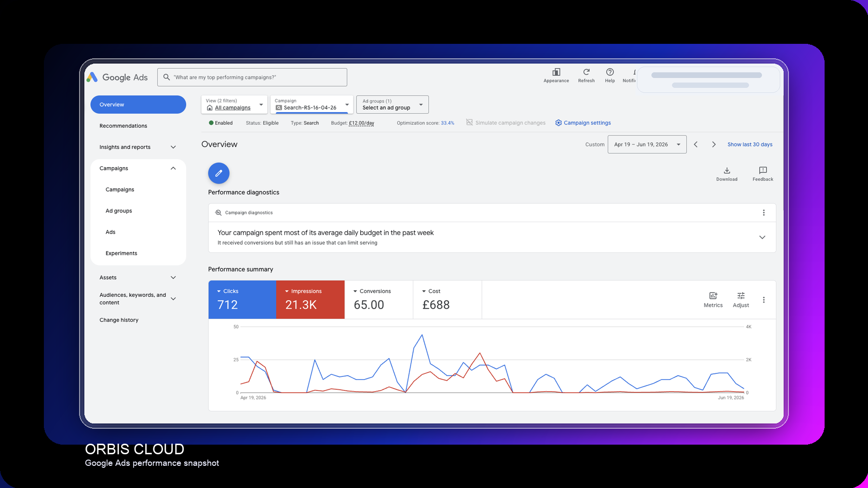
Task: Click the top search input field
Action: click(252, 77)
